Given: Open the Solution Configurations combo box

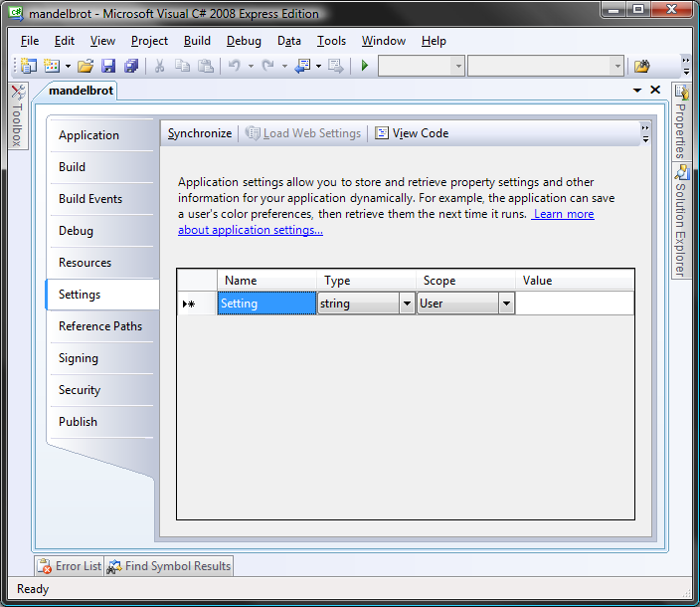Looking at the screenshot, I should click(x=422, y=66).
